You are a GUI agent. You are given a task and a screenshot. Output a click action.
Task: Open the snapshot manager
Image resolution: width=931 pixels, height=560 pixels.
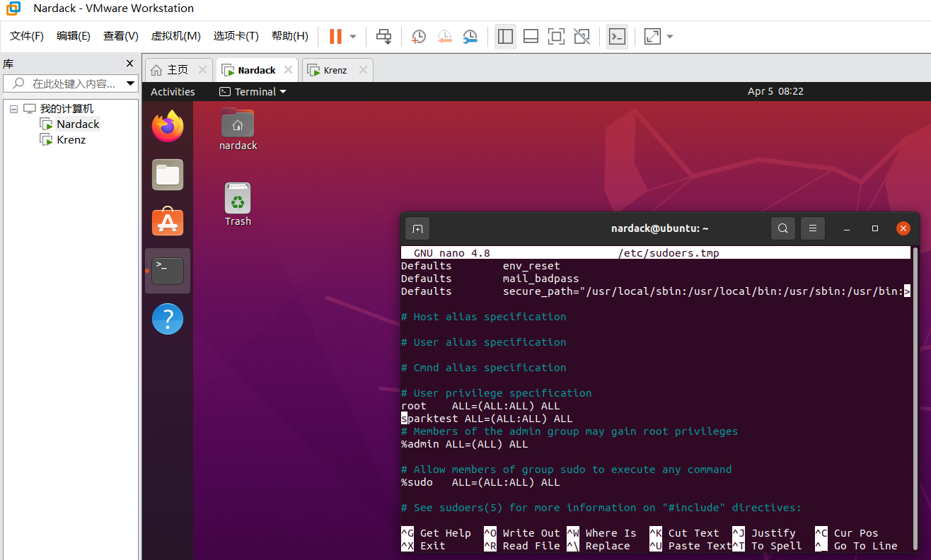[470, 36]
